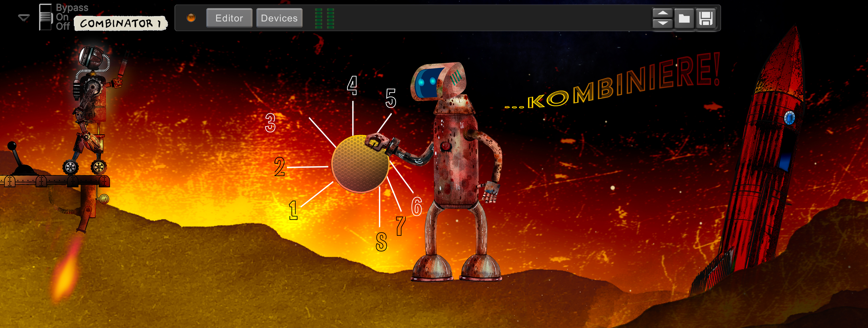The image size is (868, 328).
Task: Show the Devices panel
Action: coord(279,18)
